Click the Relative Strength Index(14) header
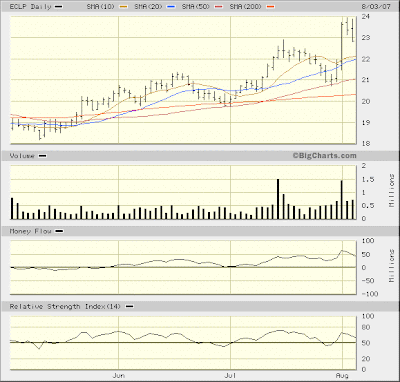 (x=65, y=306)
